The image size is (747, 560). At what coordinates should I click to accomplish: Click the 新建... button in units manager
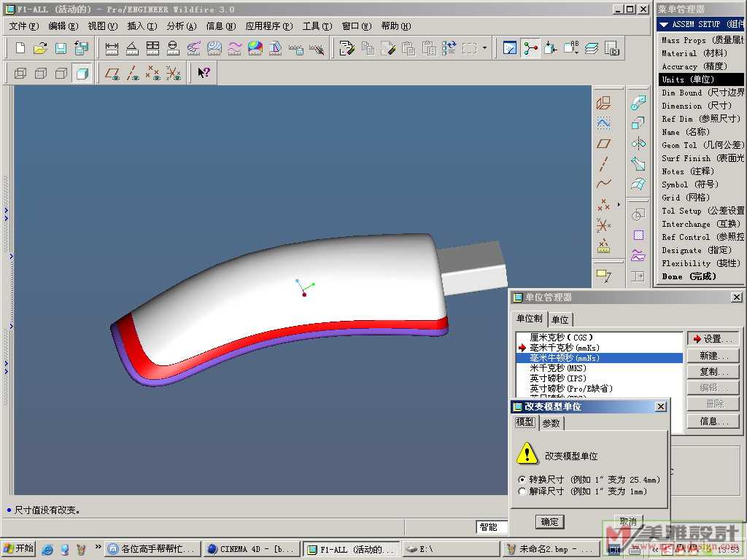[712, 356]
